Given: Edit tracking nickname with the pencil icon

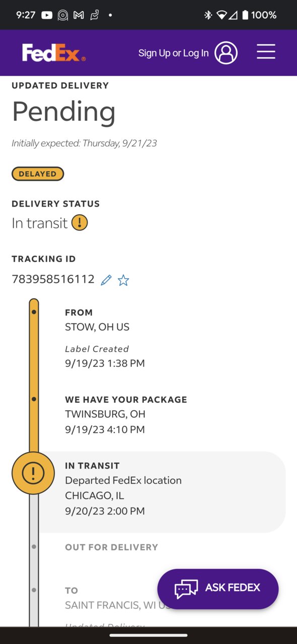Looking at the screenshot, I should [x=106, y=280].
